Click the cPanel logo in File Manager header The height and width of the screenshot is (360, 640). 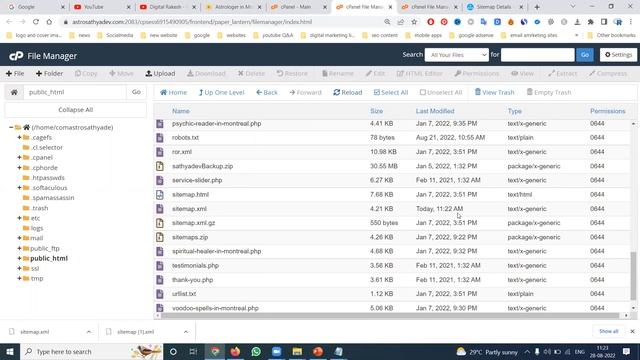(x=16, y=56)
